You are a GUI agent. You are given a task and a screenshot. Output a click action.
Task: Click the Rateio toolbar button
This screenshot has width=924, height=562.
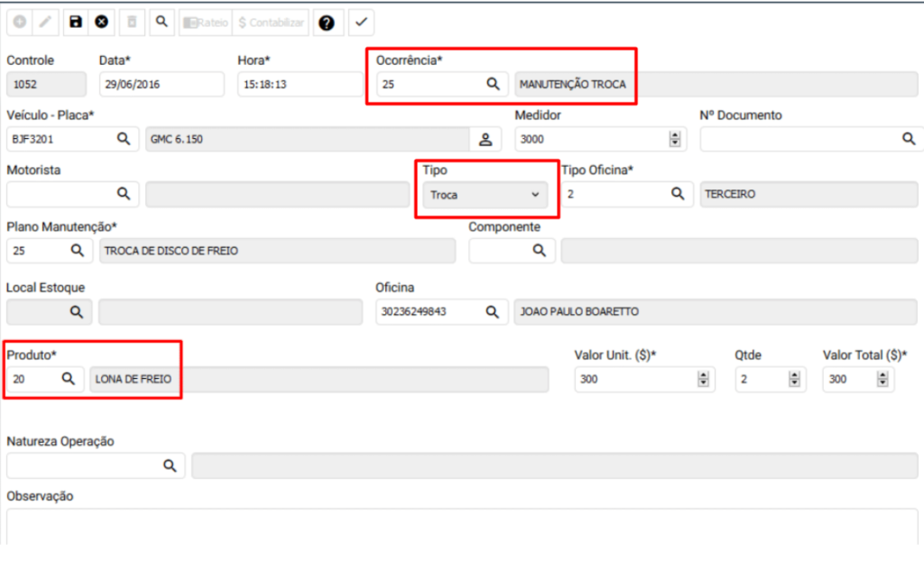click(205, 23)
